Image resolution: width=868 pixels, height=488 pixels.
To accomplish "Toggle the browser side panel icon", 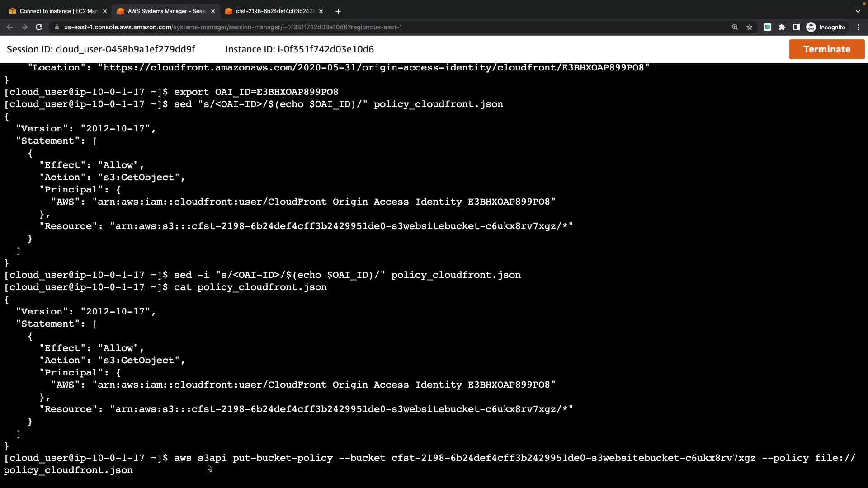I will pyautogui.click(x=797, y=27).
